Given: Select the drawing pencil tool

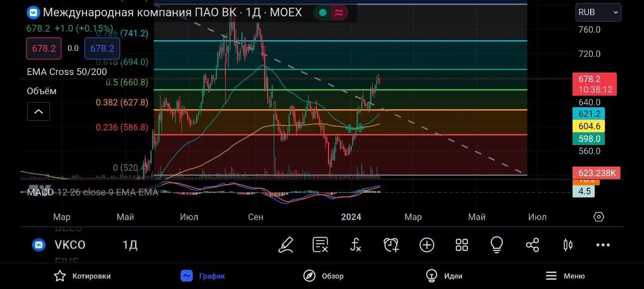Looking at the screenshot, I should point(285,245).
